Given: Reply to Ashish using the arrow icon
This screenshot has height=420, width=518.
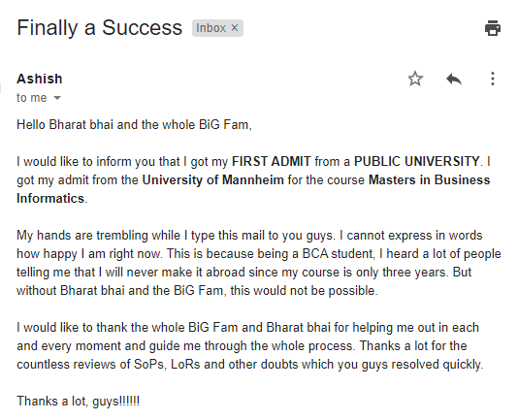Looking at the screenshot, I should (x=454, y=79).
